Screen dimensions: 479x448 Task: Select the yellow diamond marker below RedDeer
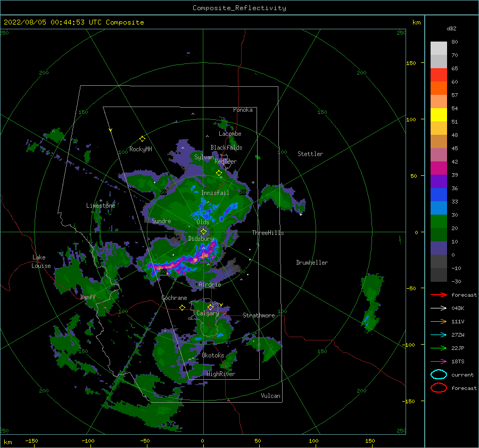tap(219, 173)
